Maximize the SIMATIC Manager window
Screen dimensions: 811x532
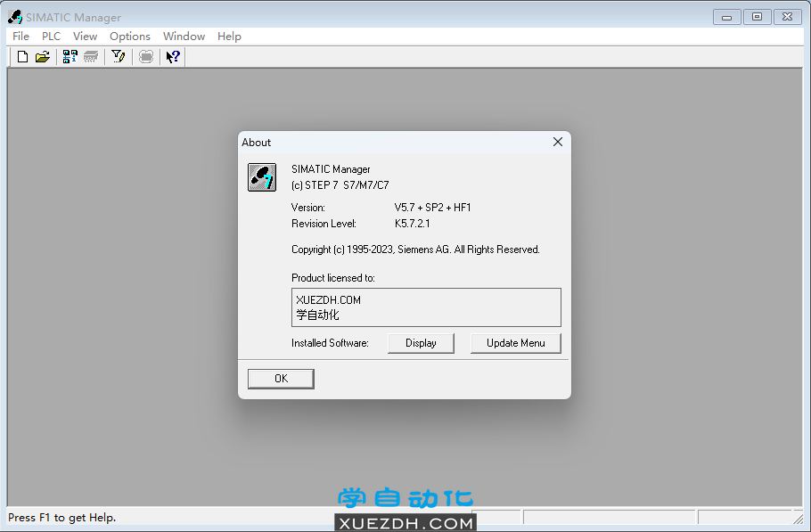coord(757,17)
